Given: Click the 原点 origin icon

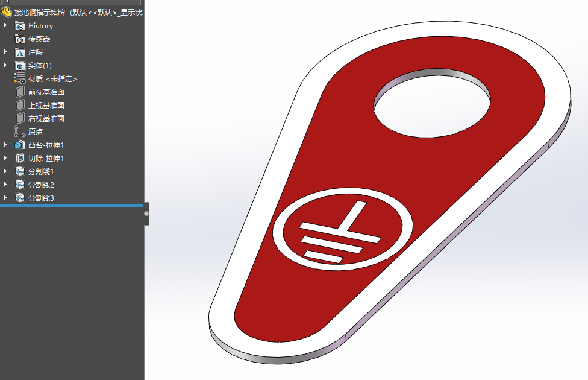Looking at the screenshot, I should point(20,131).
